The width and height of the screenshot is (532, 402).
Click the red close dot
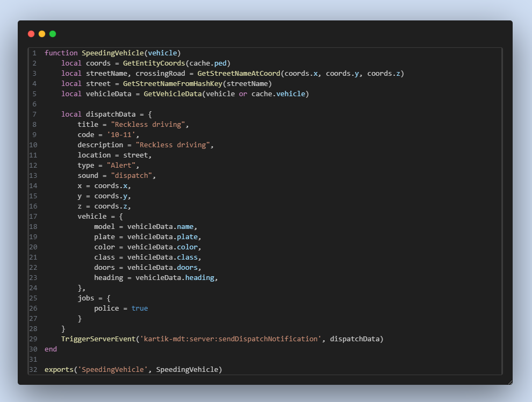tap(31, 34)
